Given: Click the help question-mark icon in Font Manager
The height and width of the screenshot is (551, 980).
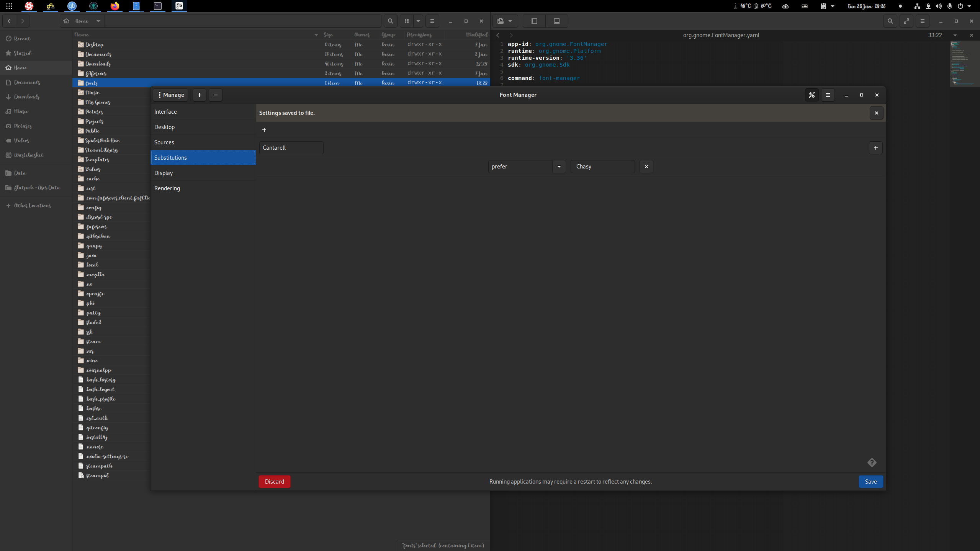Looking at the screenshot, I should pos(872,463).
